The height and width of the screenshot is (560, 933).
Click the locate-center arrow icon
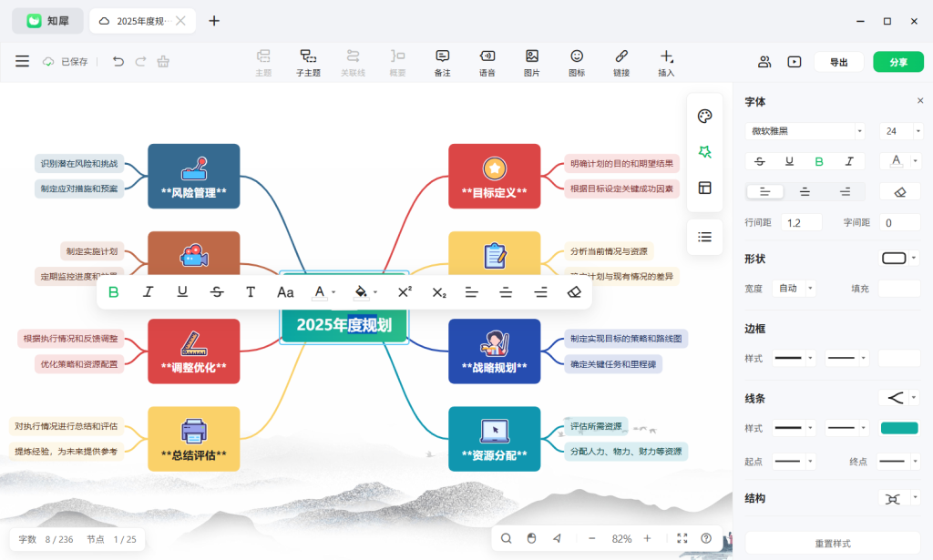pyautogui.click(x=557, y=538)
